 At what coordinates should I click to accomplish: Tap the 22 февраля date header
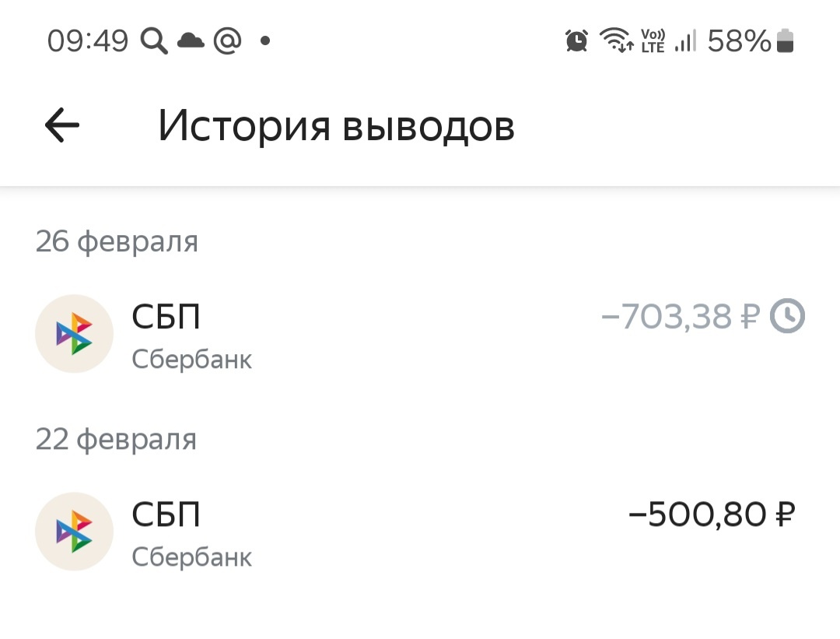(117, 439)
